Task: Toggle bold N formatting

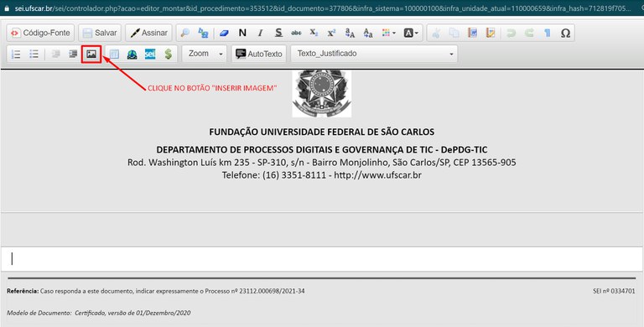Action: (x=242, y=33)
